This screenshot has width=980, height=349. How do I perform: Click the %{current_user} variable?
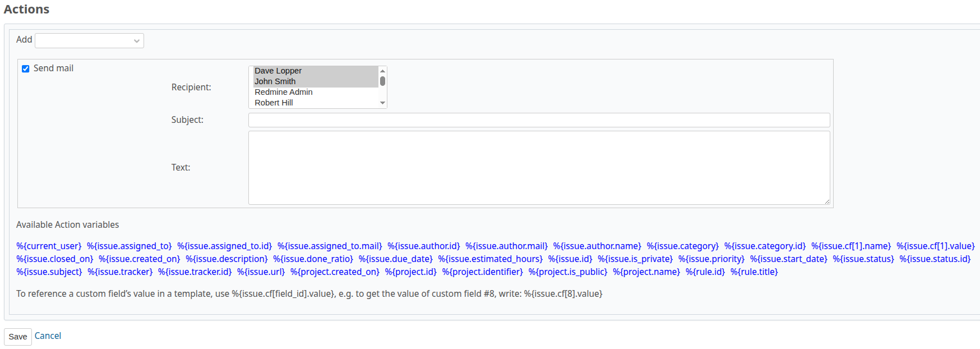pyautogui.click(x=49, y=246)
